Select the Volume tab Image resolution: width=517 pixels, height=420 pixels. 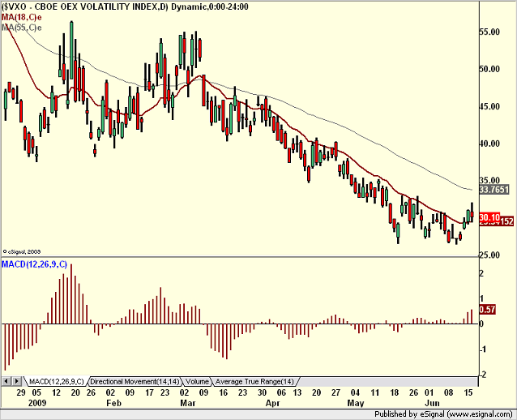coord(197,382)
